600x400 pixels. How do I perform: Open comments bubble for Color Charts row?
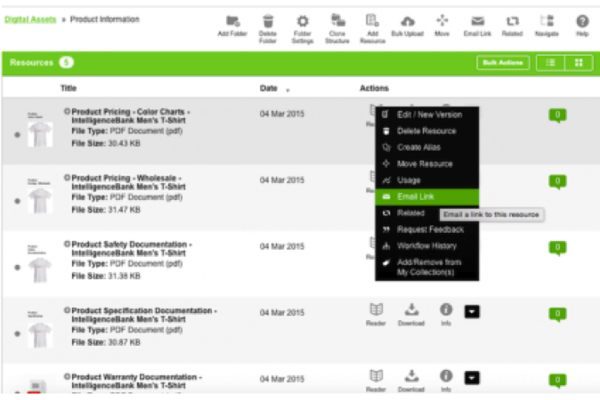[558, 115]
